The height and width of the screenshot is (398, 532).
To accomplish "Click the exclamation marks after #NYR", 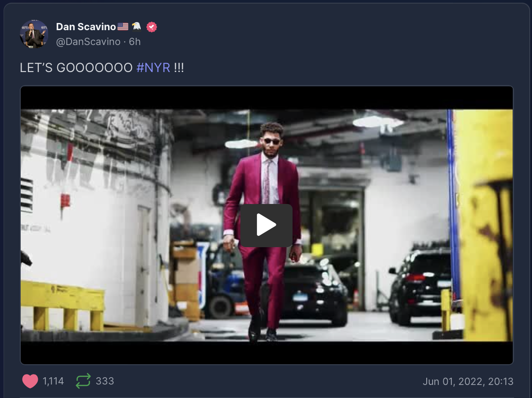I will click(179, 68).
